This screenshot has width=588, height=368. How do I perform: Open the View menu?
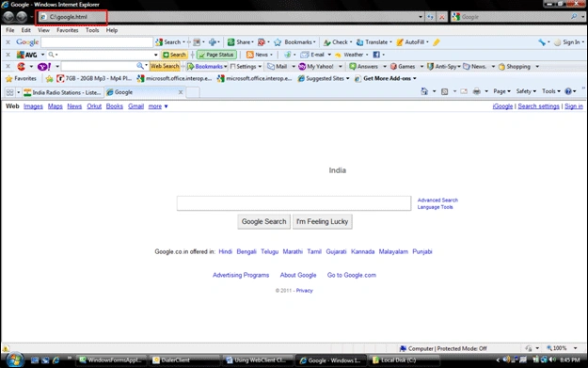(x=43, y=30)
